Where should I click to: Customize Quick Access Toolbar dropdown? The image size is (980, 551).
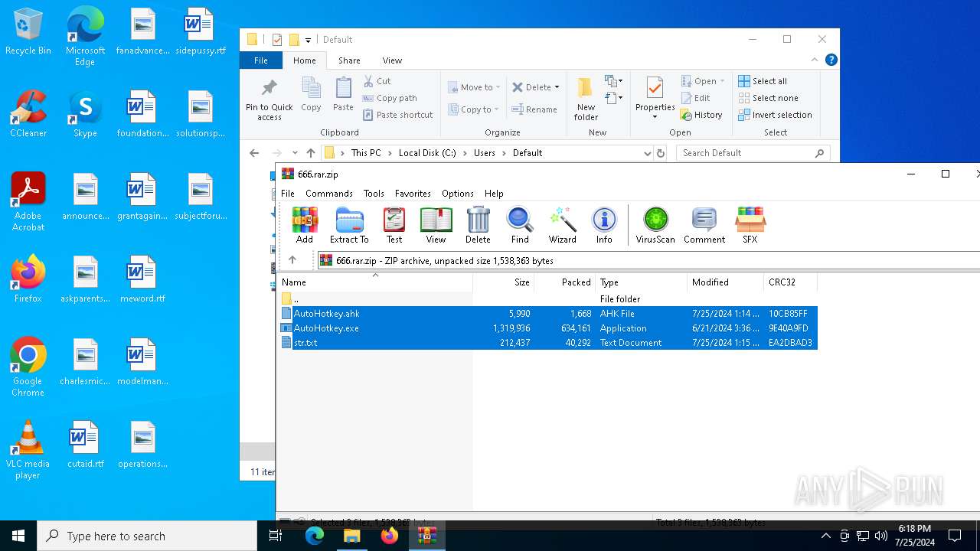pyautogui.click(x=308, y=40)
